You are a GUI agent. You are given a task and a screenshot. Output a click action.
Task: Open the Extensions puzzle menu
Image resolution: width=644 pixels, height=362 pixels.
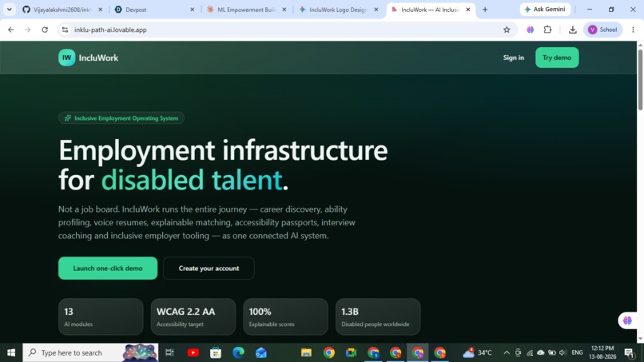coord(547,30)
